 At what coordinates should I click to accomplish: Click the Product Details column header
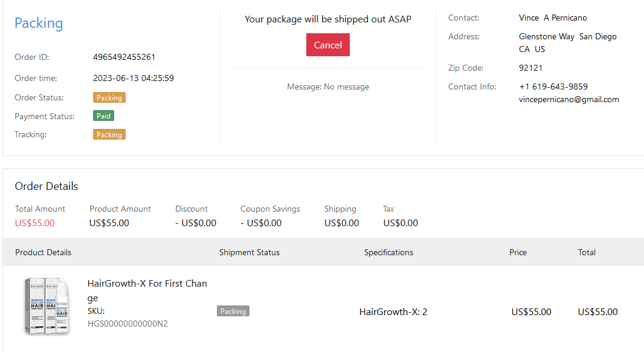pos(43,252)
